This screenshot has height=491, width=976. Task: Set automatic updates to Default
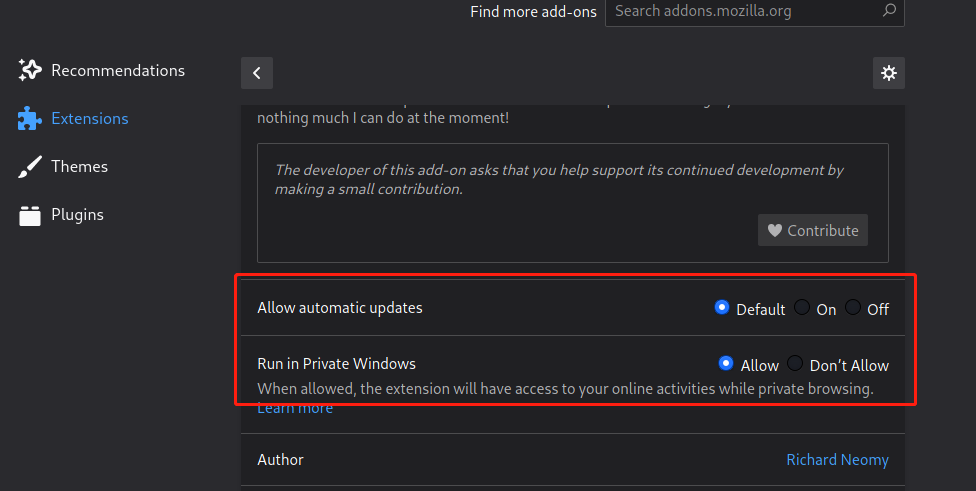tap(722, 307)
